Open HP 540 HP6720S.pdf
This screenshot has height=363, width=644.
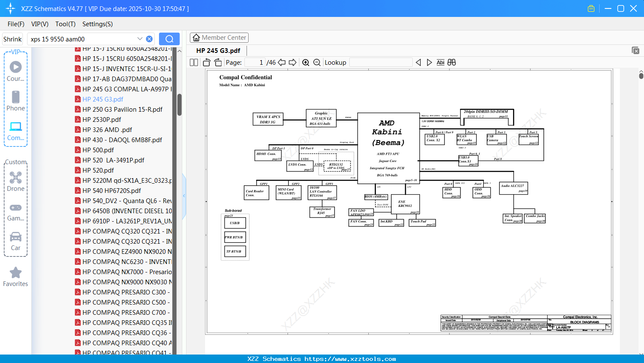click(x=108, y=190)
